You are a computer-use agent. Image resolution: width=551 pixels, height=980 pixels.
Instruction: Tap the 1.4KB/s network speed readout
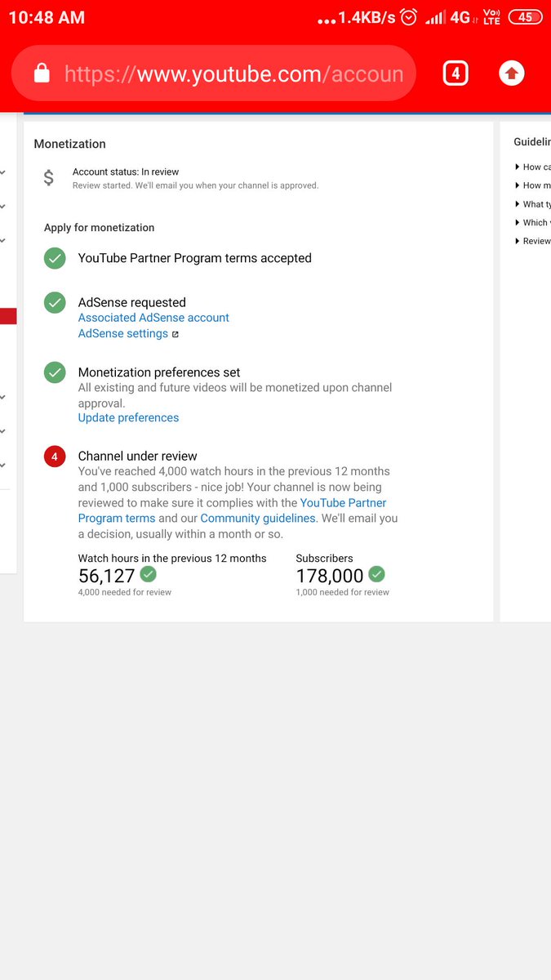pos(367,17)
